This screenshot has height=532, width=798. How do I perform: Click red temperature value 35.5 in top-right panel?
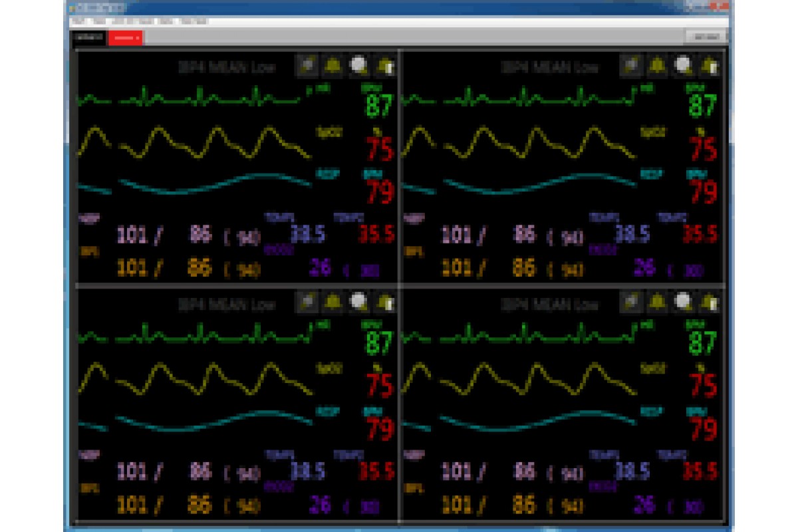pos(700,233)
